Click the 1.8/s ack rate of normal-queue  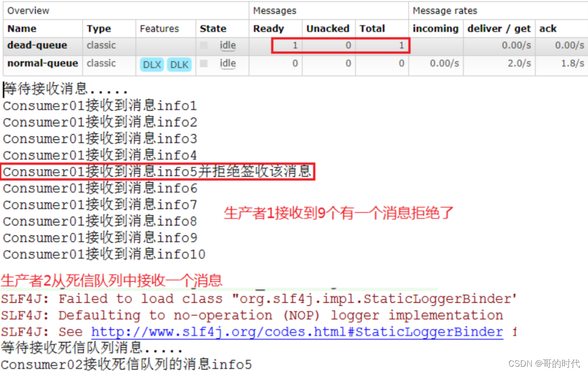click(572, 63)
